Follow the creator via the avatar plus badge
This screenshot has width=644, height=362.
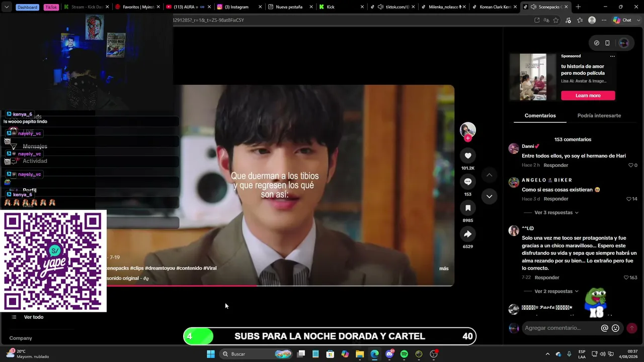(468, 138)
